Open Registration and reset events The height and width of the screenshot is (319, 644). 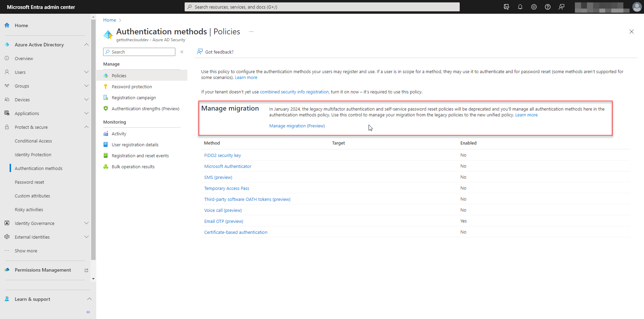tap(140, 156)
